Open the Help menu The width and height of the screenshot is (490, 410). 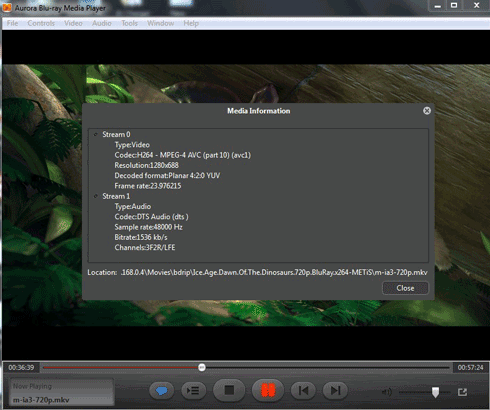[191, 23]
